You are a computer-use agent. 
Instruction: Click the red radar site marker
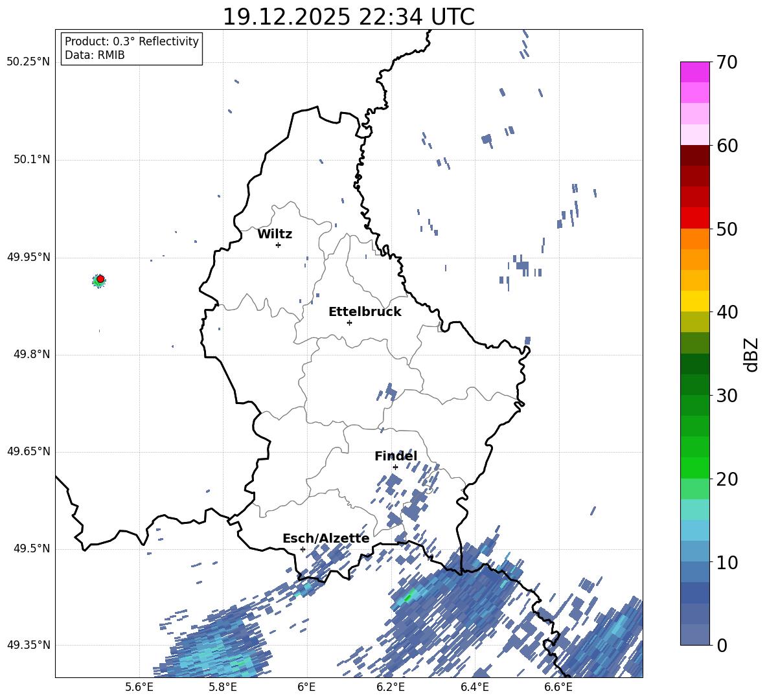coord(100,279)
